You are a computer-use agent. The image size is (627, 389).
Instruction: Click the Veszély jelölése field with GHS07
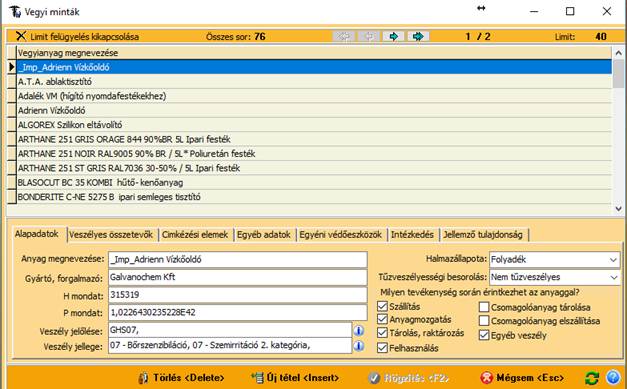tap(230, 330)
